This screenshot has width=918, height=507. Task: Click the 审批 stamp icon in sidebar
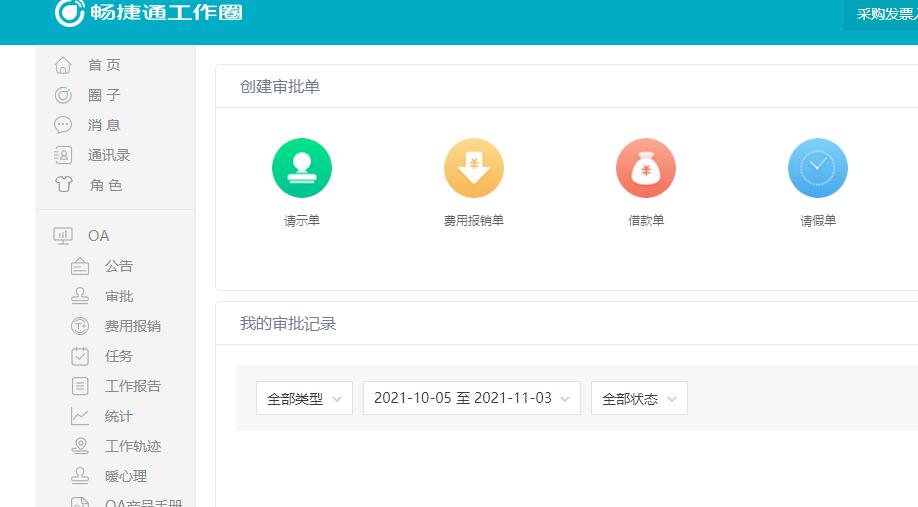tap(80, 296)
